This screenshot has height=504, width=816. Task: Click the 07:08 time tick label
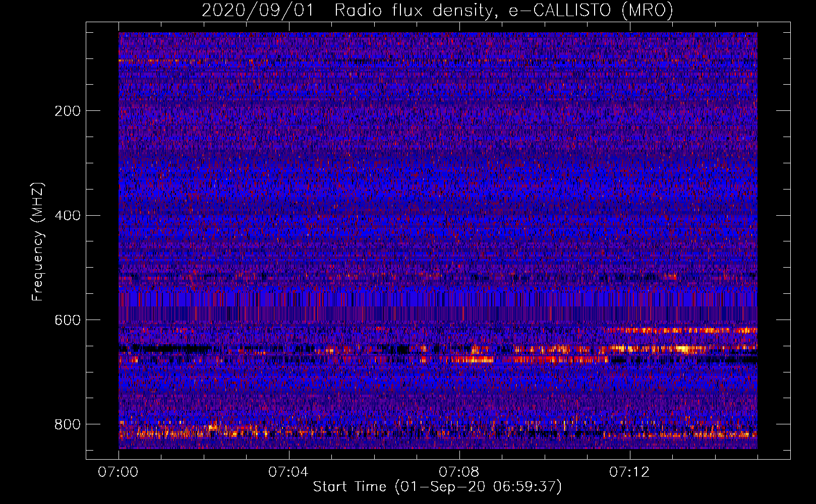(459, 472)
